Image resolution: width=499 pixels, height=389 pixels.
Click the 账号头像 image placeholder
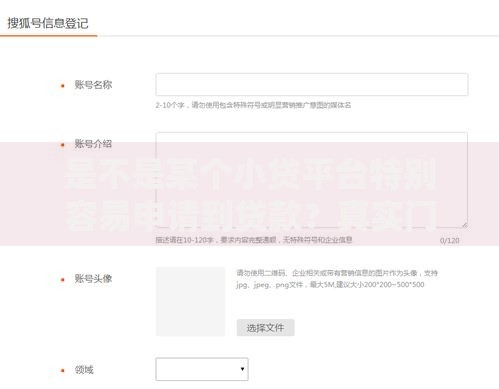click(x=191, y=301)
